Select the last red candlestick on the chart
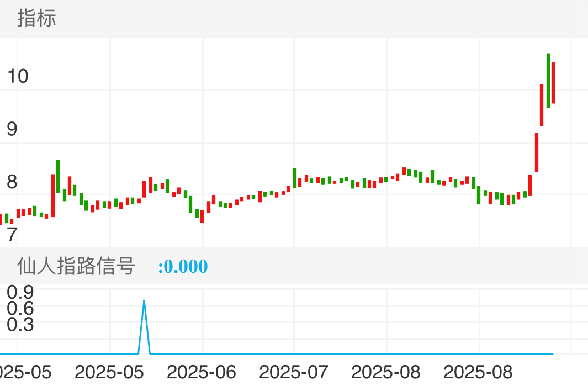The height and width of the screenshot is (391, 588). click(553, 83)
